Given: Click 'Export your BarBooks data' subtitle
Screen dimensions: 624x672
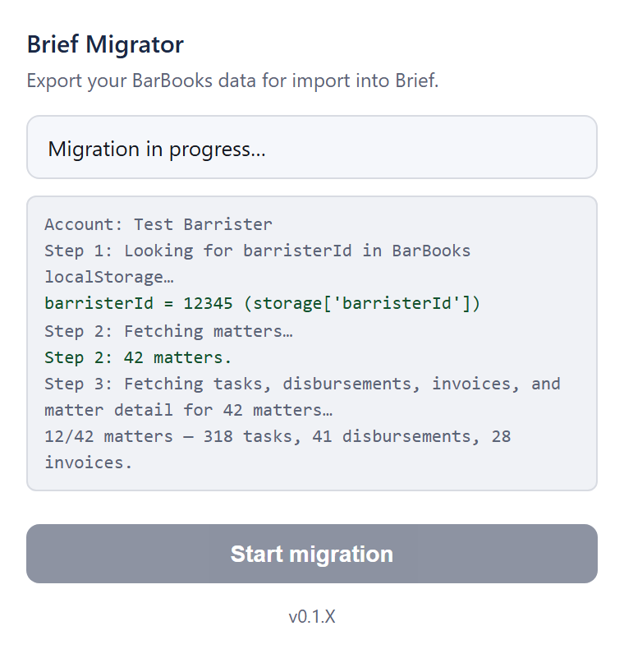Looking at the screenshot, I should [232, 81].
